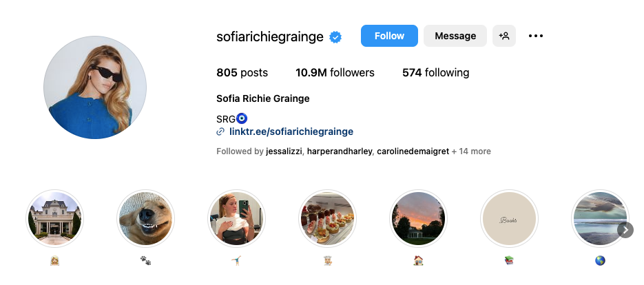Open the three-dot more options menu

(x=536, y=36)
